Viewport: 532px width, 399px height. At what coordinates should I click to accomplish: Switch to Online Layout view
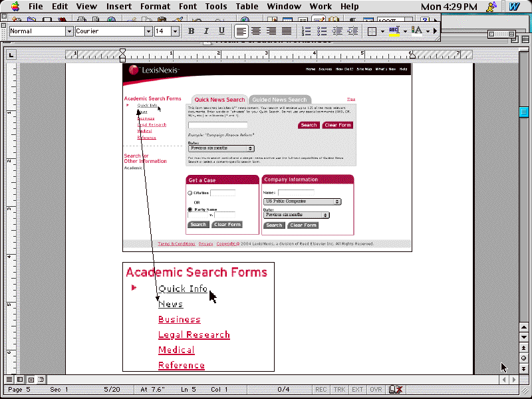click(x=20, y=379)
